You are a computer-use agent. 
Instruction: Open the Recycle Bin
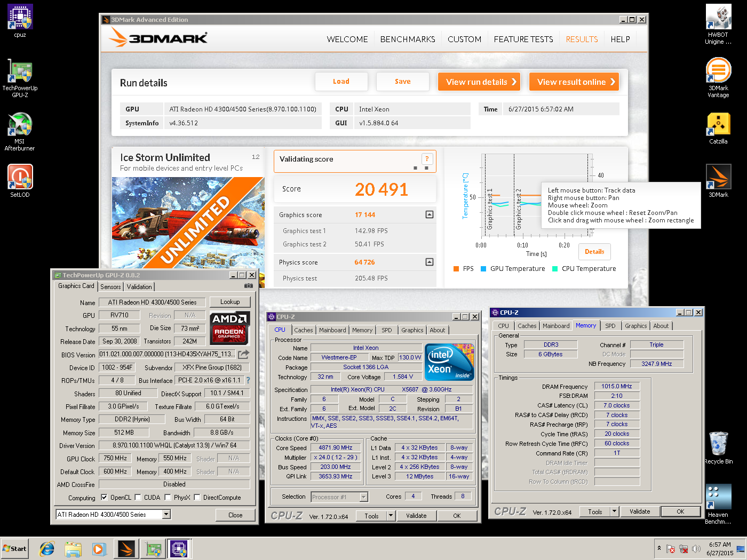[718, 447]
